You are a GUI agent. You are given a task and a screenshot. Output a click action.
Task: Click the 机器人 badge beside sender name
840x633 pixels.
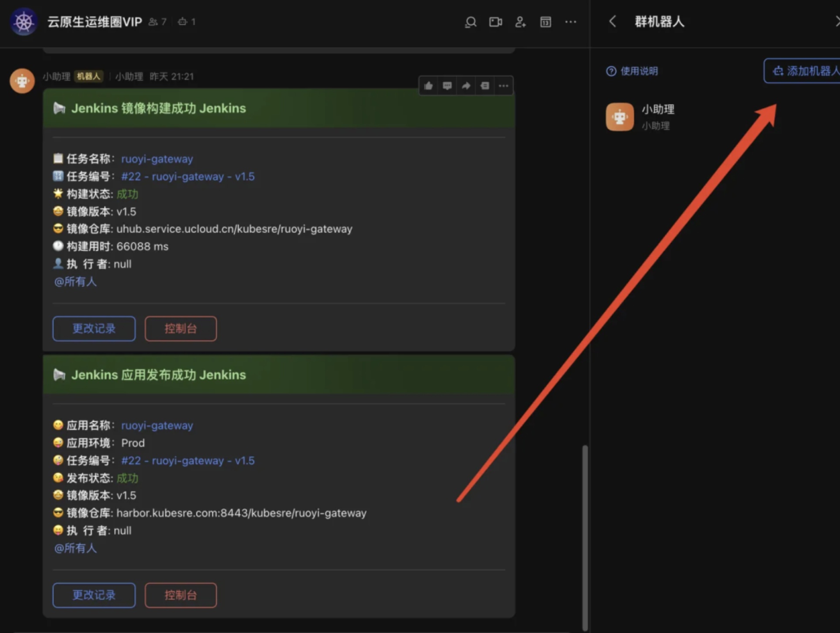coord(88,77)
